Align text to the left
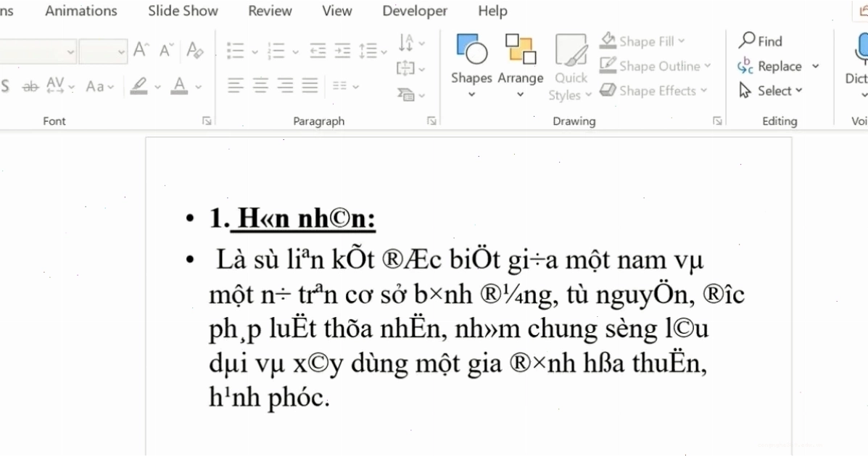 click(x=235, y=86)
